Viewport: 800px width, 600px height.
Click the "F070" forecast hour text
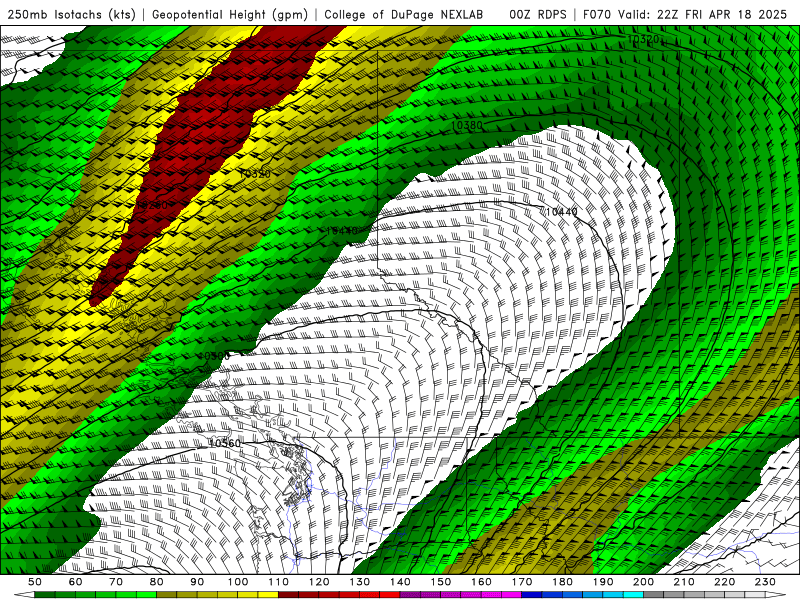[x=597, y=15]
